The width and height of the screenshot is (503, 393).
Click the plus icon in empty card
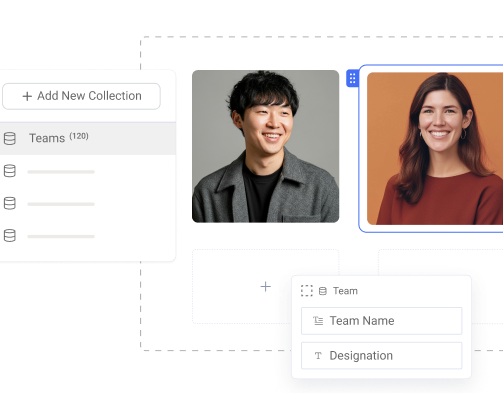266,287
